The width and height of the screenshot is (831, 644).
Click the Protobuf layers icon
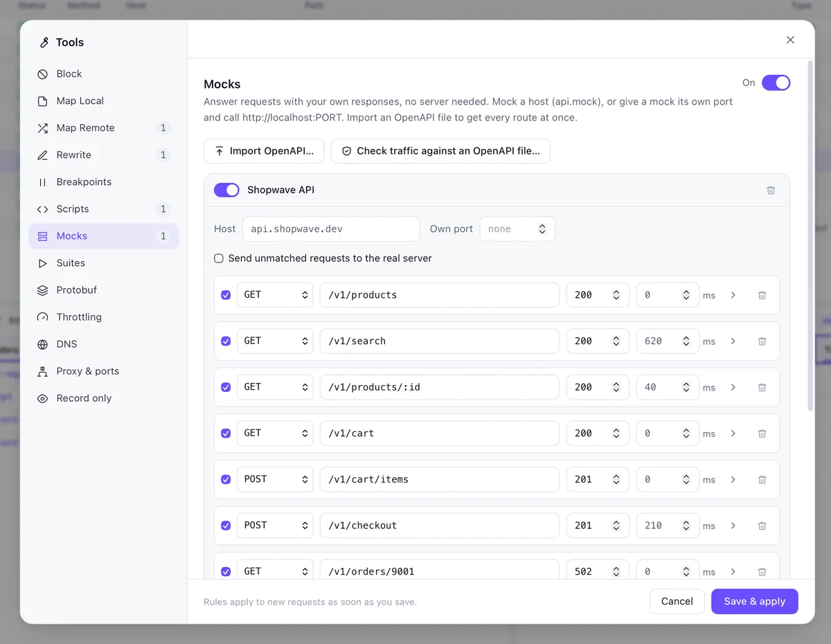pyautogui.click(x=43, y=290)
